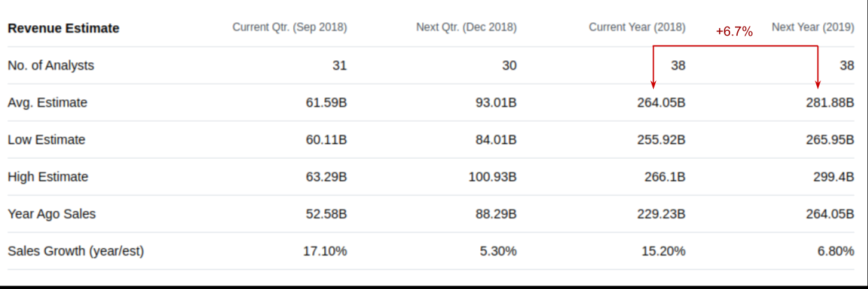The height and width of the screenshot is (289, 868).
Task: Click the 17.10% sales growth value
Action: coord(325,251)
